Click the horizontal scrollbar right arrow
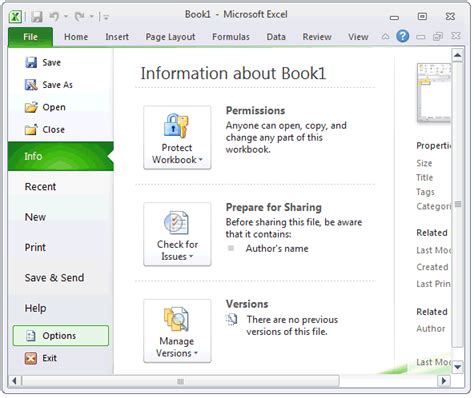 (443, 381)
